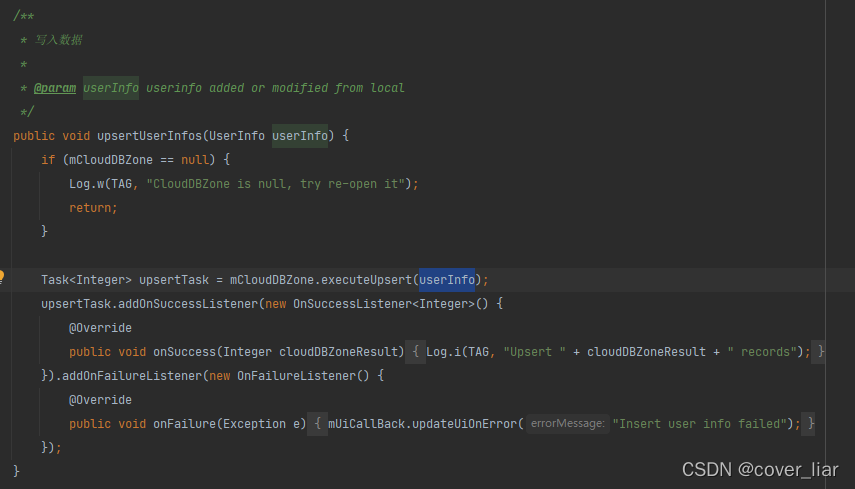
Task: Click the yellow intention lightbulb in the gutter
Action: tap(2, 276)
